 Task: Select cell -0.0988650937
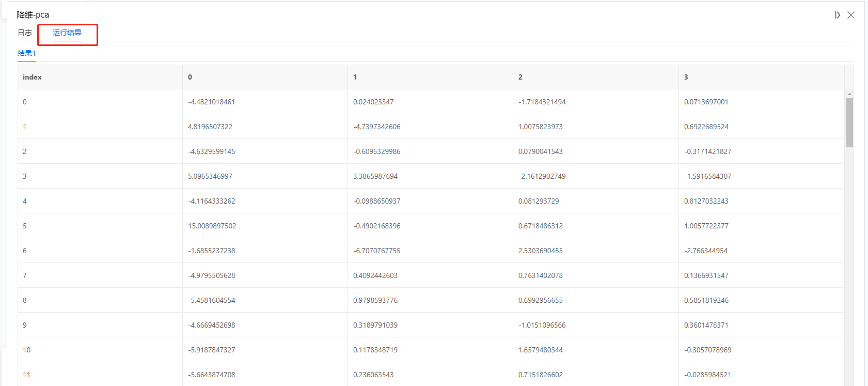[377, 201]
